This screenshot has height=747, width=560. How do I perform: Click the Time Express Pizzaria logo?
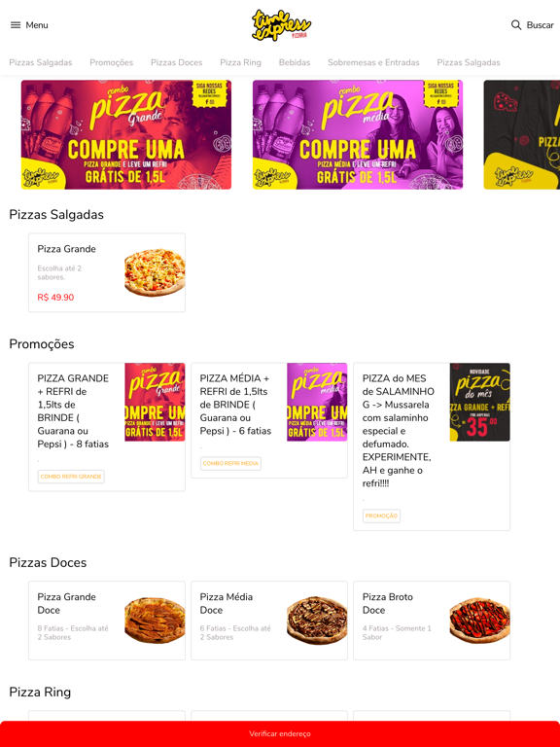pos(281,24)
